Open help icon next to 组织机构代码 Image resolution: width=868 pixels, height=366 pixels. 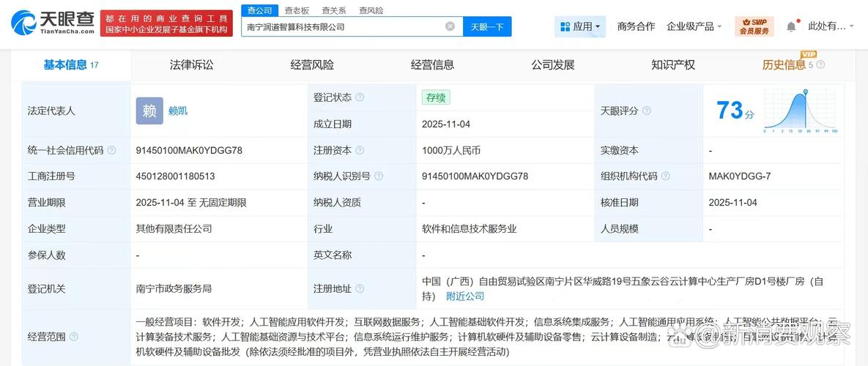[665, 176]
